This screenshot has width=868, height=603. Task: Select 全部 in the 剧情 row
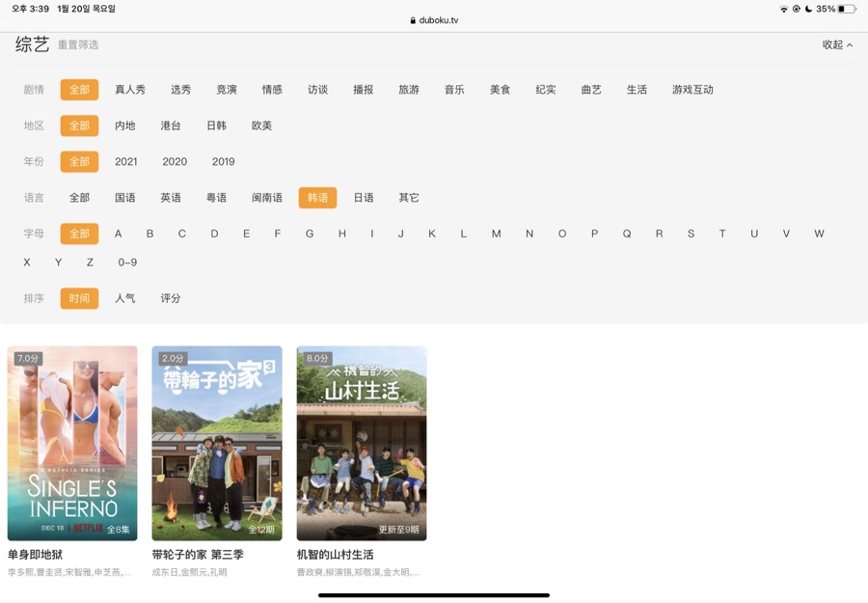[x=79, y=90]
